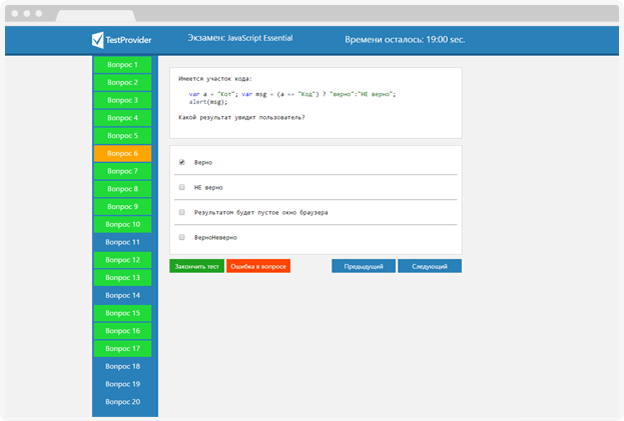The height and width of the screenshot is (421, 624).
Task: Check the 'Верно' answer checkbox
Action: (x=181, y=162)
